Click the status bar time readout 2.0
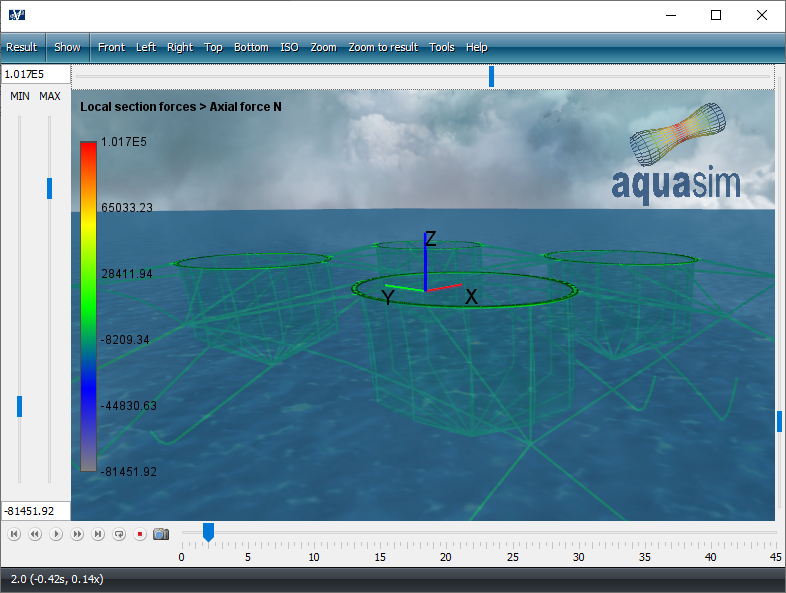 click(57, 579)
